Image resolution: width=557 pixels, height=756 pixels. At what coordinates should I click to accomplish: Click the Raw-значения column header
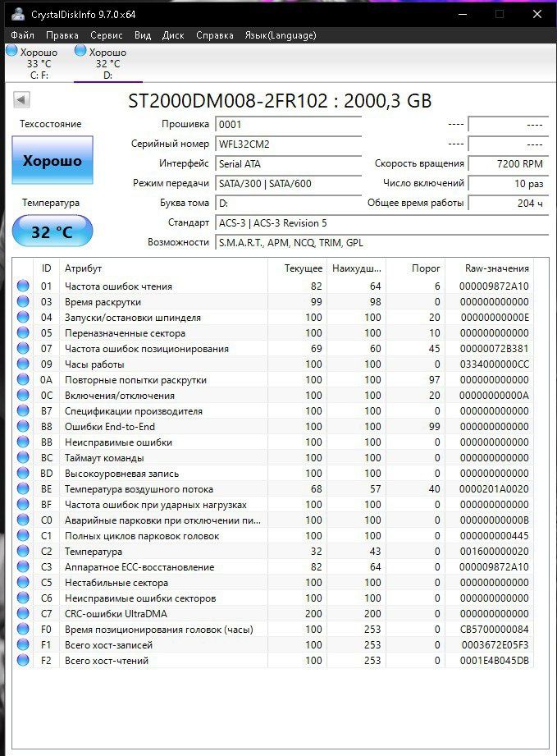coord(490,268)
